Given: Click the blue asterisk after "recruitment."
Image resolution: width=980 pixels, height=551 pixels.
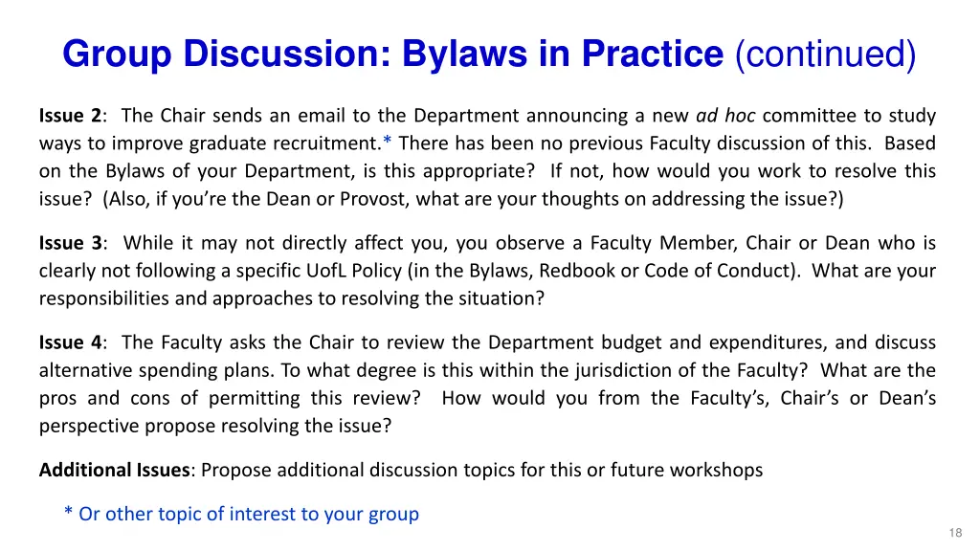Looking at the screenshot, I should click(388, 144).
